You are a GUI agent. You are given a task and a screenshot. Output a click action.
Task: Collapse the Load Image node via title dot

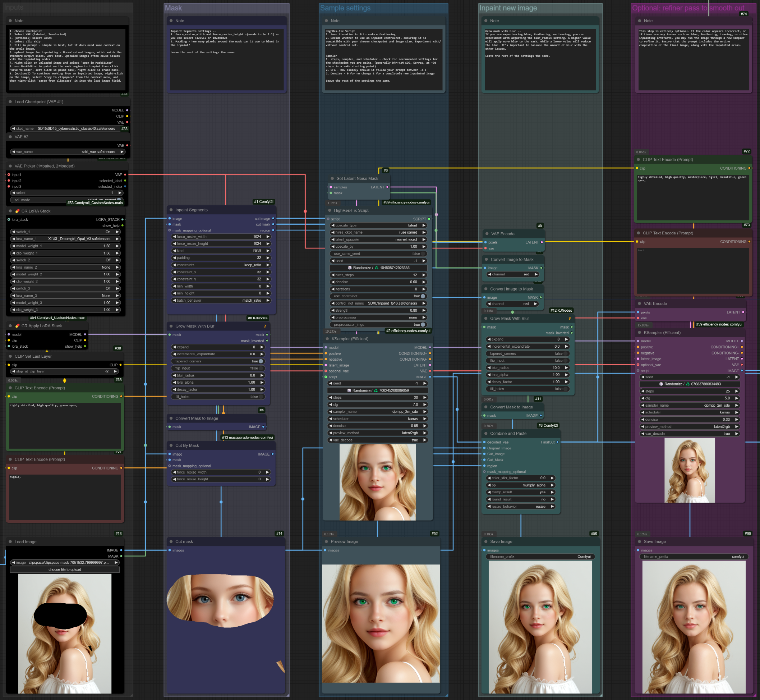click(x=10, y=542)
